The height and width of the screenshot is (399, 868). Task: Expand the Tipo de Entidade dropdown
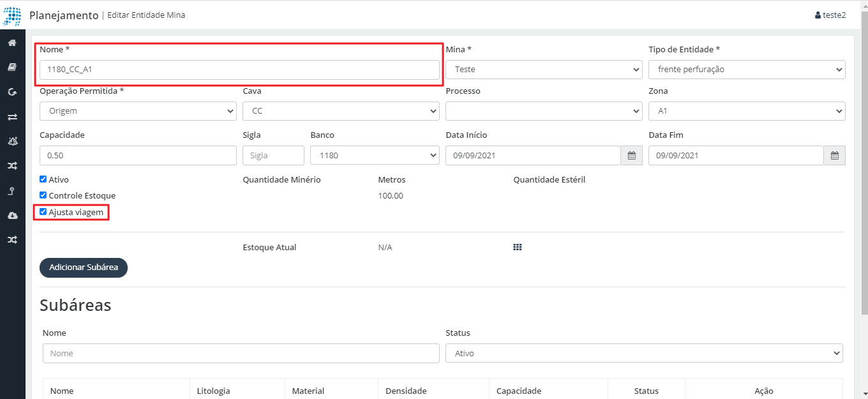pyautogui.click(x=747, y=70)
